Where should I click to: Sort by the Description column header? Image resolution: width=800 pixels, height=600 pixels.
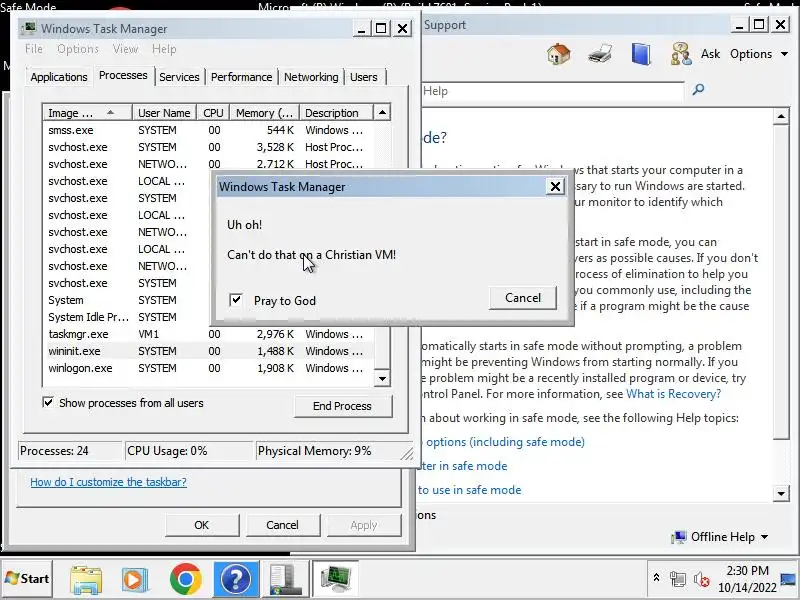pos(336,113)
